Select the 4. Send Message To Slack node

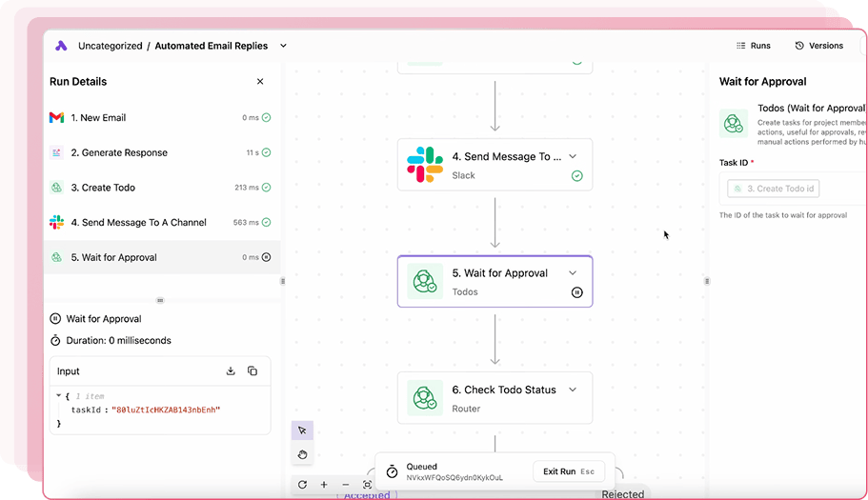pos(495,165)
